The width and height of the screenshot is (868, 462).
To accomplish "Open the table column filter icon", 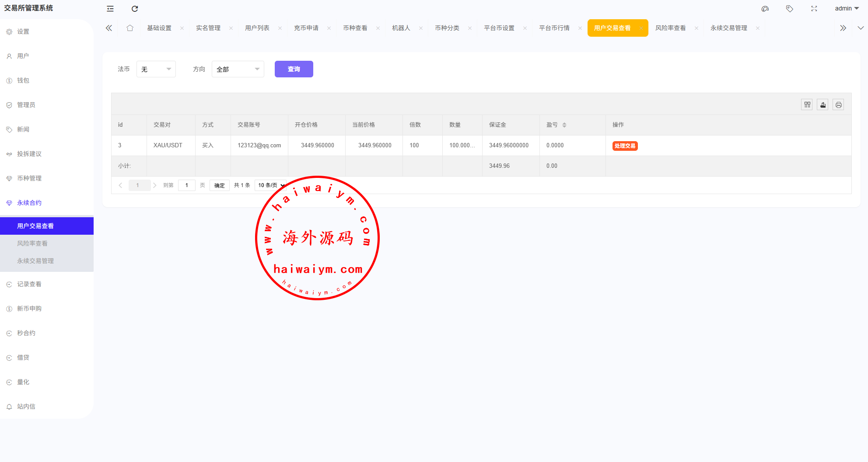I will [807, 105].
